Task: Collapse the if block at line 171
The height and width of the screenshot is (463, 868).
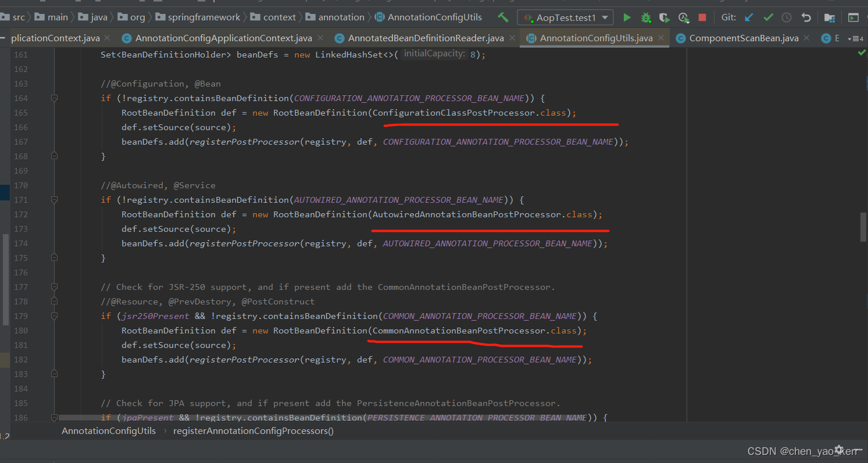Action: coord(54,200)
